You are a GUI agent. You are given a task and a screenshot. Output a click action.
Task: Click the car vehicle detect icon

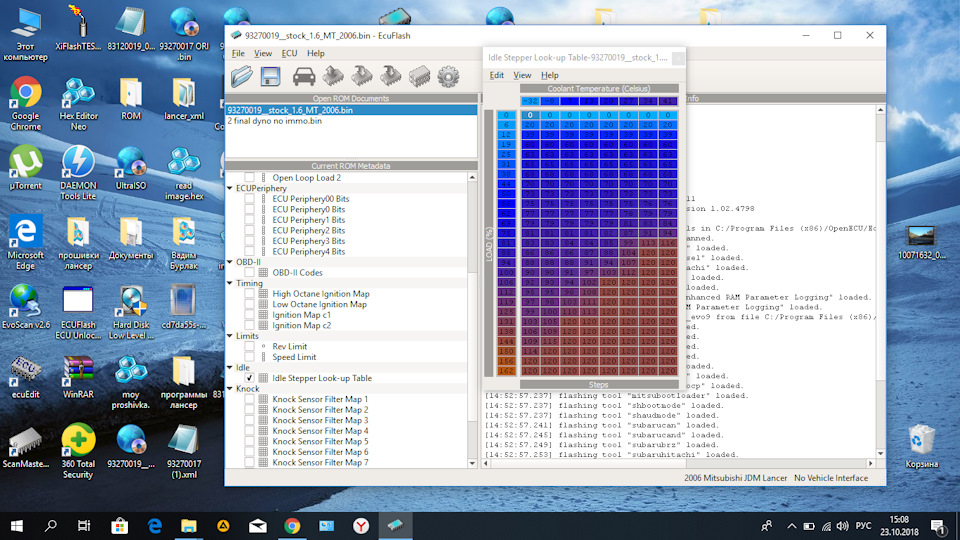tap(304, 77)
